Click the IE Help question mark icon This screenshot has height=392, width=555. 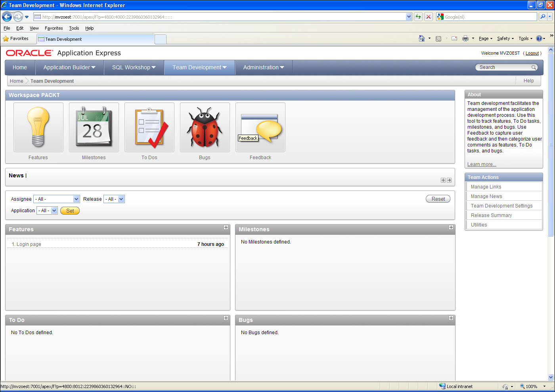pos(539,38)
